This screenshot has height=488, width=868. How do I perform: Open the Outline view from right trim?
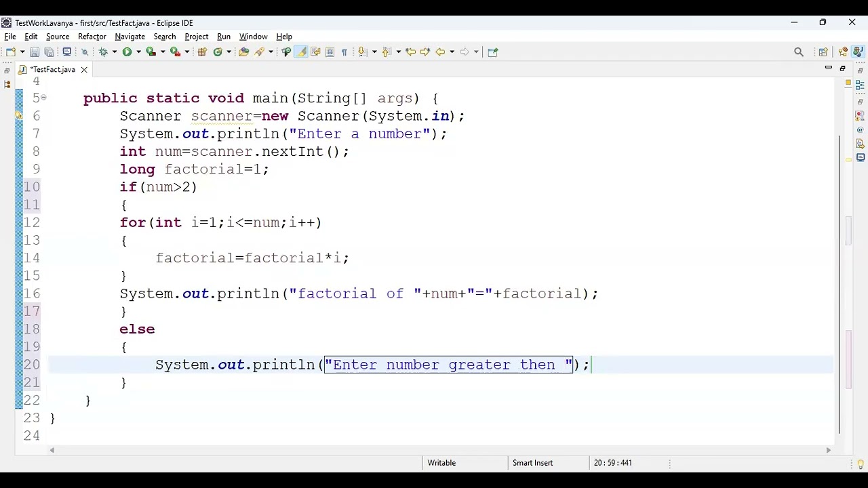coord(860,85)
